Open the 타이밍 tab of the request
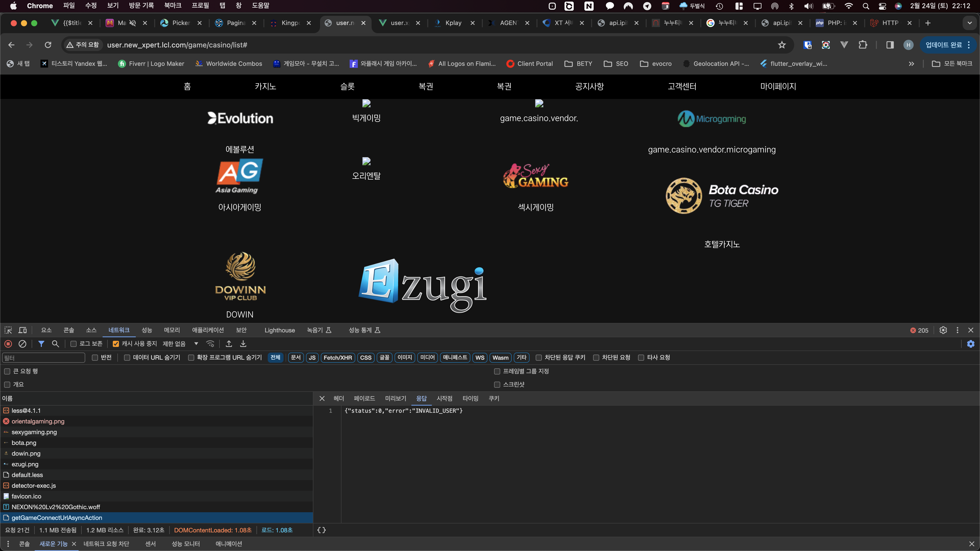The height and width of the screenshot is (551, 980). [471, 398]
